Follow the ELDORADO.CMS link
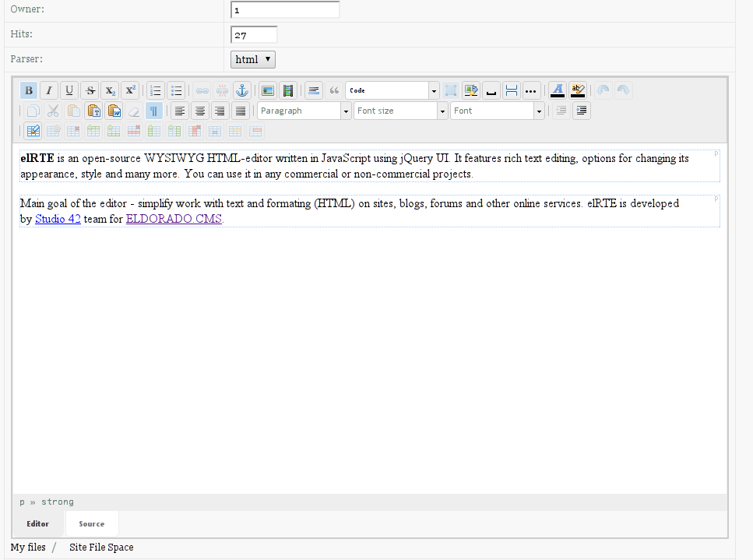 click(x=174, y=219)
